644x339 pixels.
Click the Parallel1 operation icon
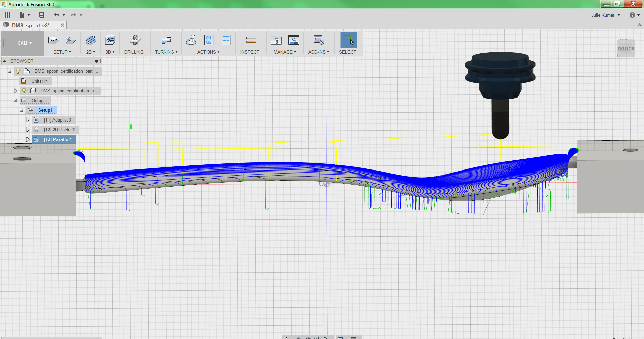coord(36,139)
